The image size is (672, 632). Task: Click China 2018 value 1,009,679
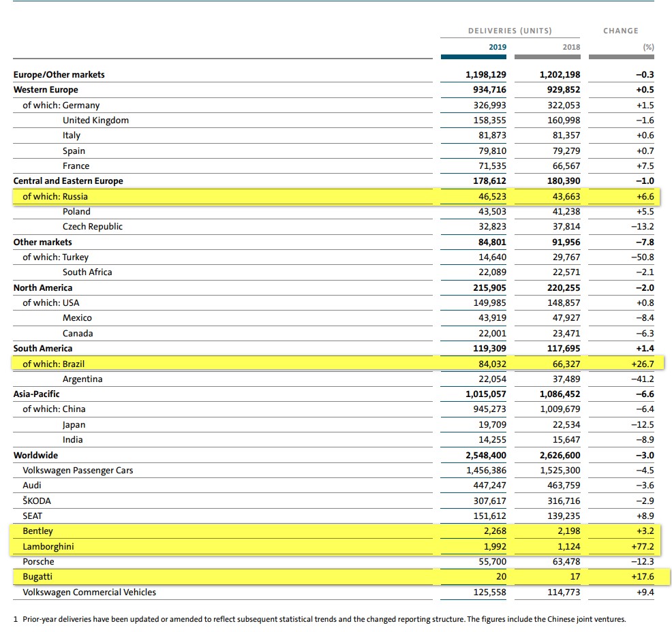[x=560, y=409]
